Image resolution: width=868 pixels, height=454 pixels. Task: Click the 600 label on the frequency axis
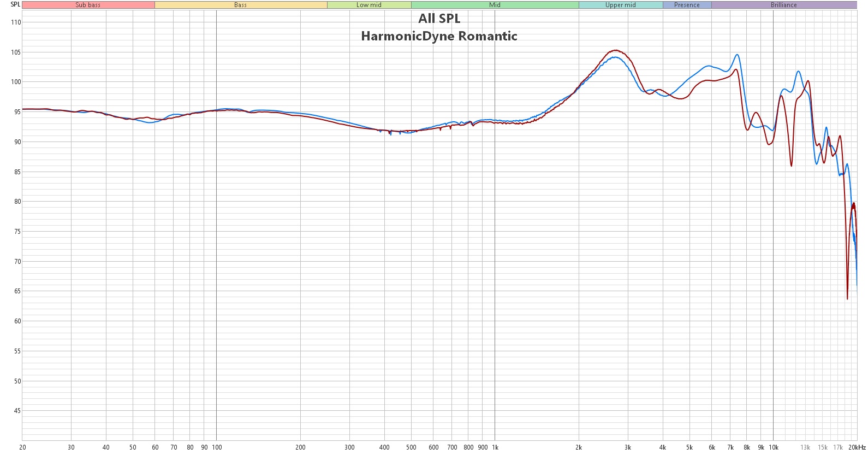(433, 447)
